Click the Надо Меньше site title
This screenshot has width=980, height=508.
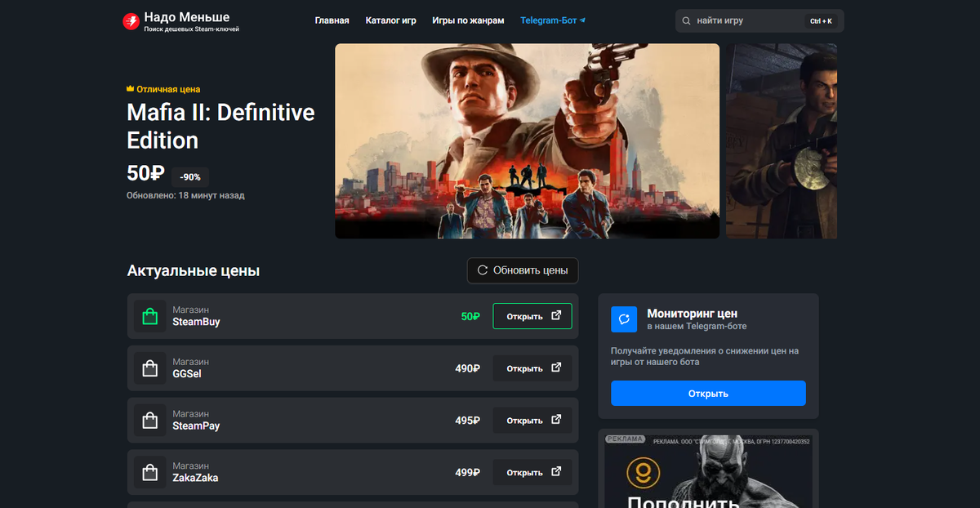click(x=186, y=16)
